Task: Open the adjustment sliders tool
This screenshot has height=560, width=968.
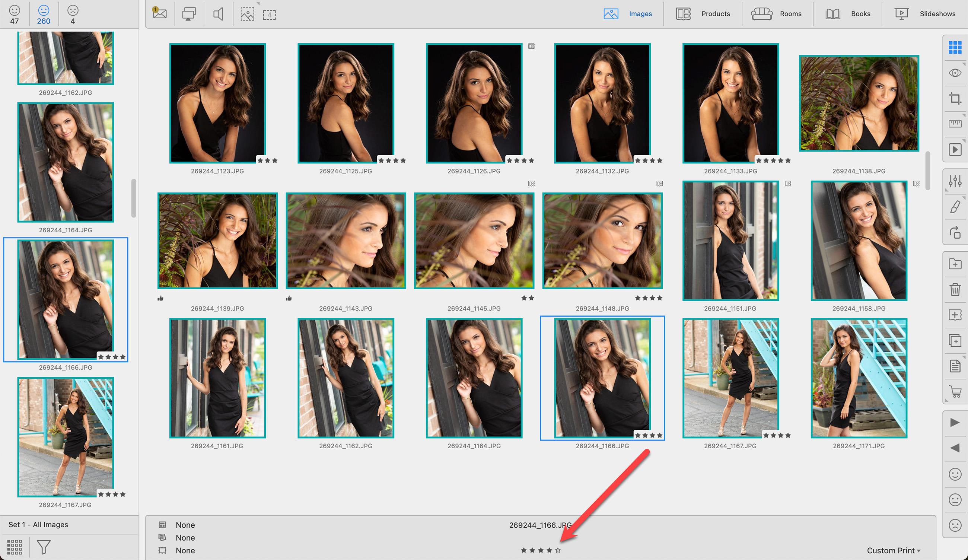Action: 955,181
